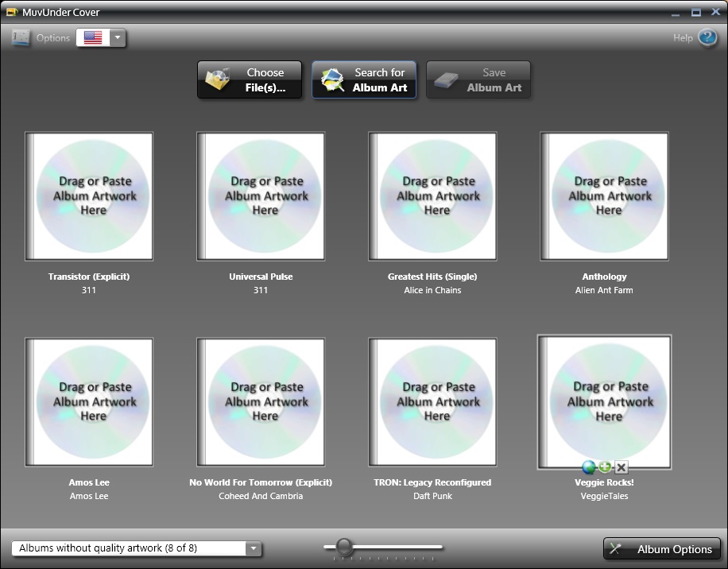Viewport: 728px width, 569px height.
Task: Select the Amos Lee album artwork placeholder
Action: pyautogui.click(x=89, y=402)
